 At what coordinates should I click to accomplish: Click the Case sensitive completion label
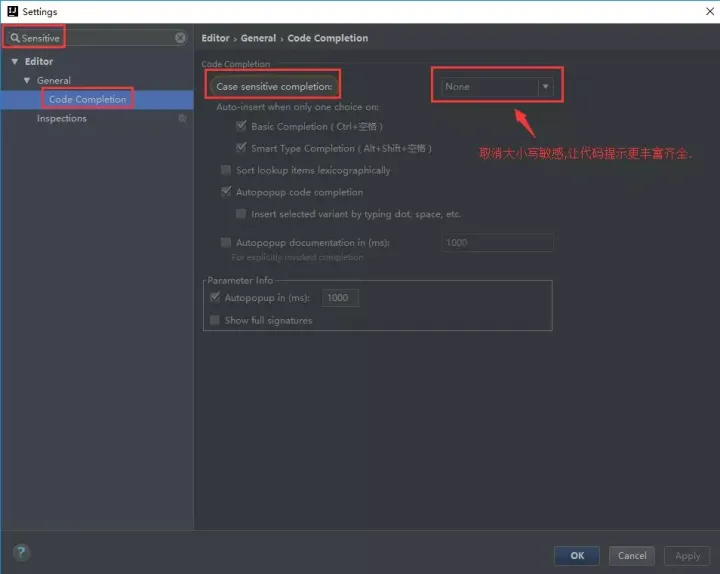274,87
